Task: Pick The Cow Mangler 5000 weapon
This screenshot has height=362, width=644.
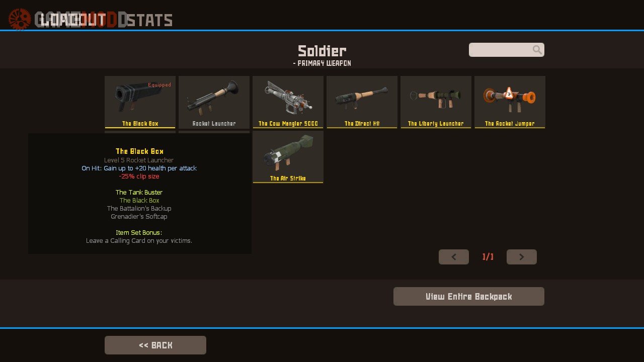Action: pos(288,102)
